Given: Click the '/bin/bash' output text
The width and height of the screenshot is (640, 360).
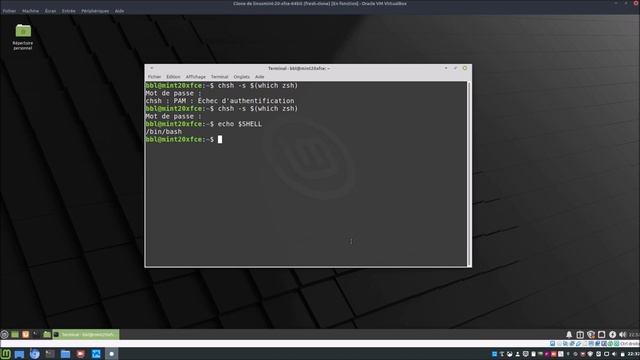Looking at the screenshot, I should (x=164, y=132).
